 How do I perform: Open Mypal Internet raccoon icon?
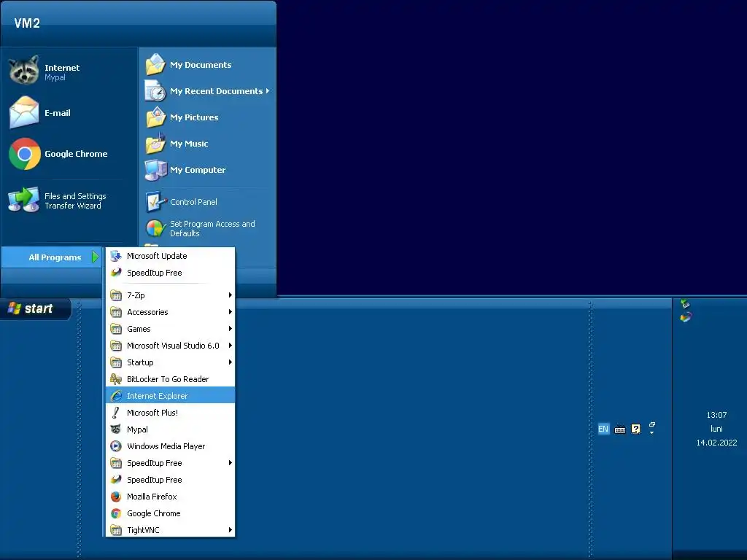coord(24,70)
